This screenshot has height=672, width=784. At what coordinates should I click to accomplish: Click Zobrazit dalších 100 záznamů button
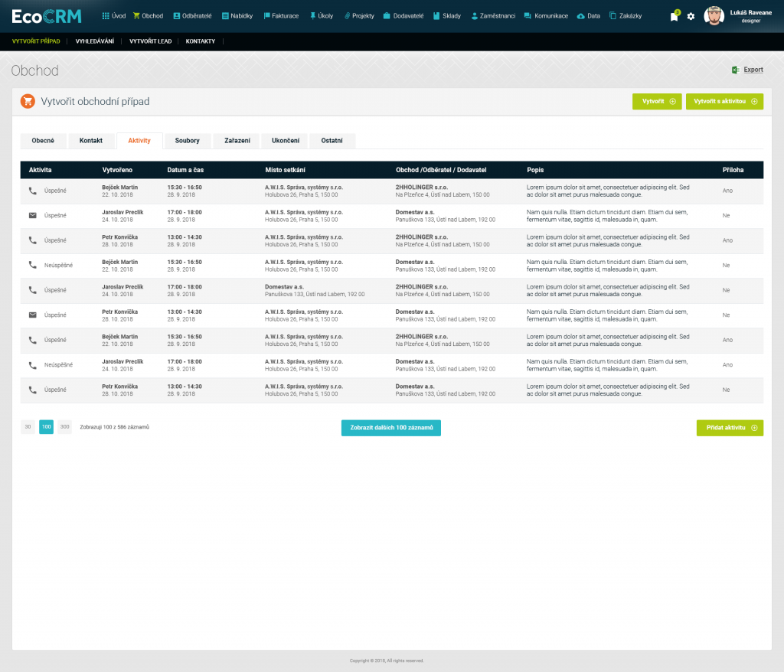(391, 428)
